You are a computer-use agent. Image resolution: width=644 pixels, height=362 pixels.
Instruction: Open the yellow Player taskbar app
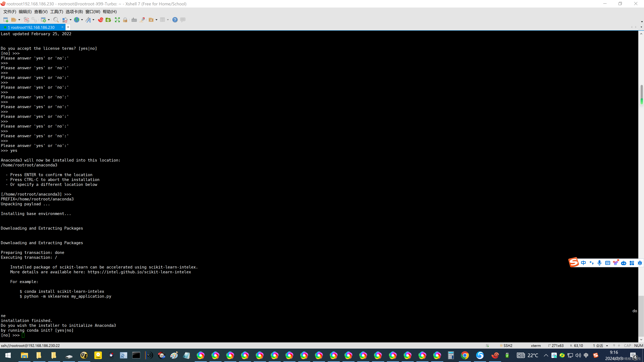click(x=98, y=355)
